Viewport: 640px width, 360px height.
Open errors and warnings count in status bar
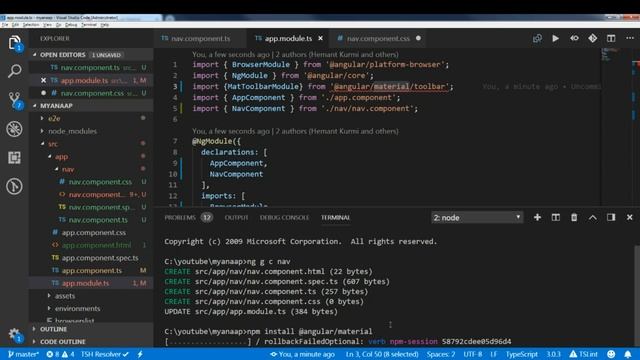coord(60,354)
